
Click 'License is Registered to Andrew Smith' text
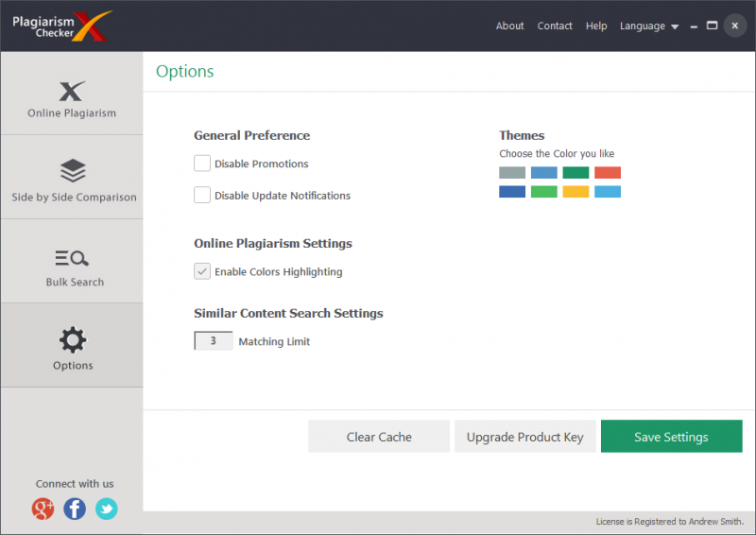point(670,522)
